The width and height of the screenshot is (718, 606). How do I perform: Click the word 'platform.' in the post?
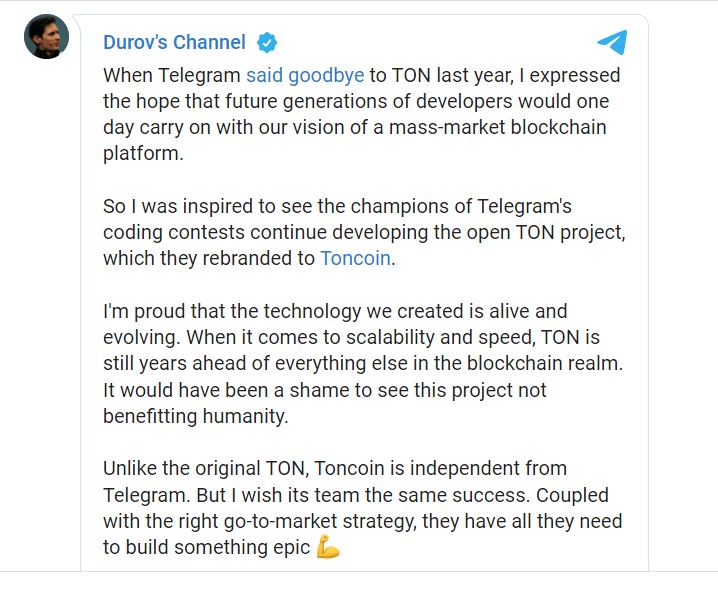143,154
